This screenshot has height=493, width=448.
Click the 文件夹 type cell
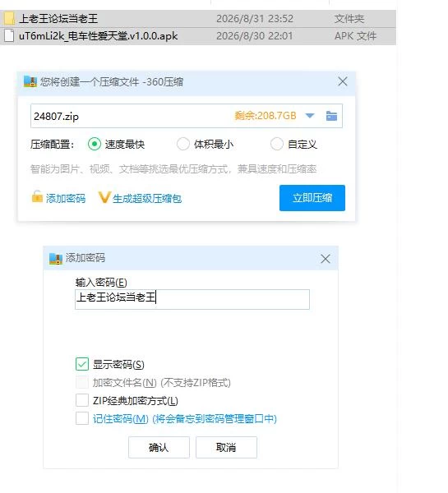(349, 19)
